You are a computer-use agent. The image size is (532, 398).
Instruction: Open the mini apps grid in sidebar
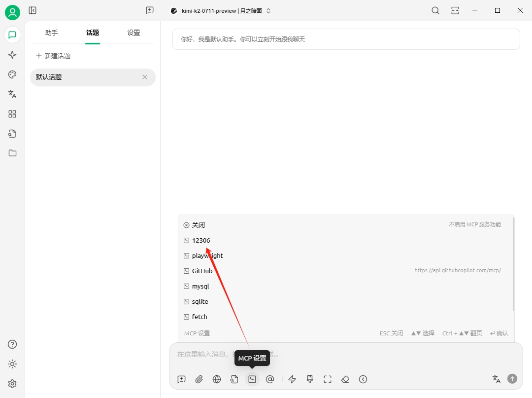click(x=12, y=114)
